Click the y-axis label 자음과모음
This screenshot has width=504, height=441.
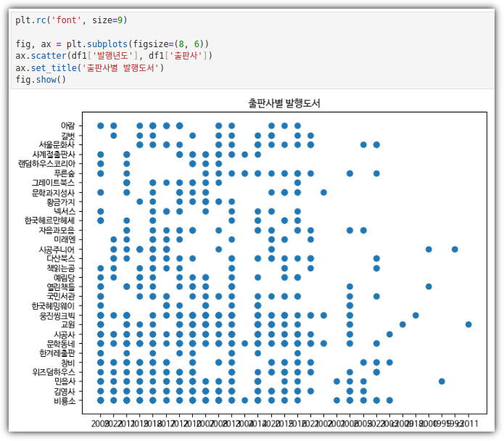(x=57, y=230)
